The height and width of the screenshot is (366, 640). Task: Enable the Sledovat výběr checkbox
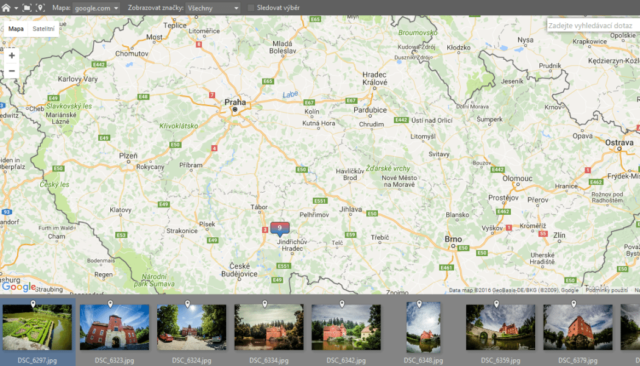pyautogui.click(x=251, y=8)
